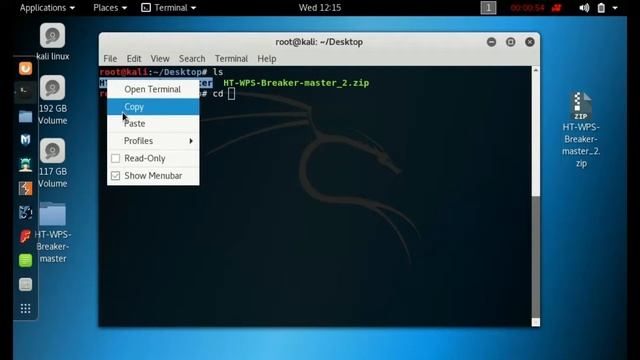The height and width of the screenshot is (360, 640).
Task: Launch Metasploit from the dock
Action: tap(25, 140)
